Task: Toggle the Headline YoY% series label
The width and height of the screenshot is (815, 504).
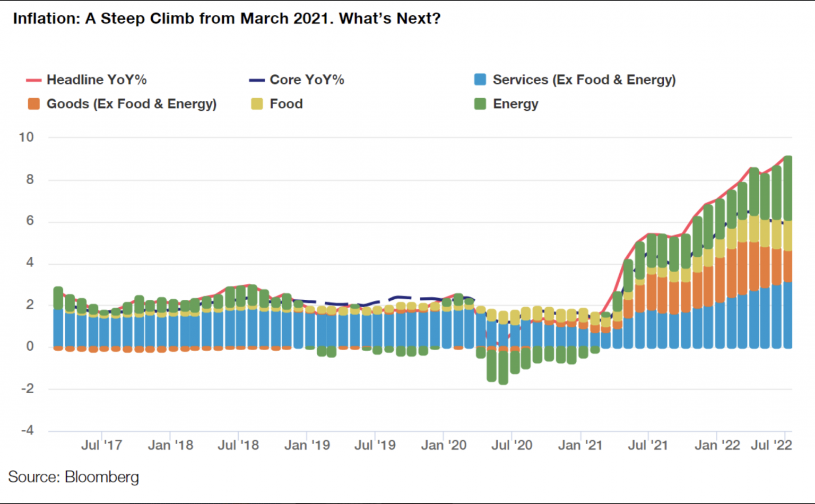Action: pyautogui.click(x=97, y=80)
